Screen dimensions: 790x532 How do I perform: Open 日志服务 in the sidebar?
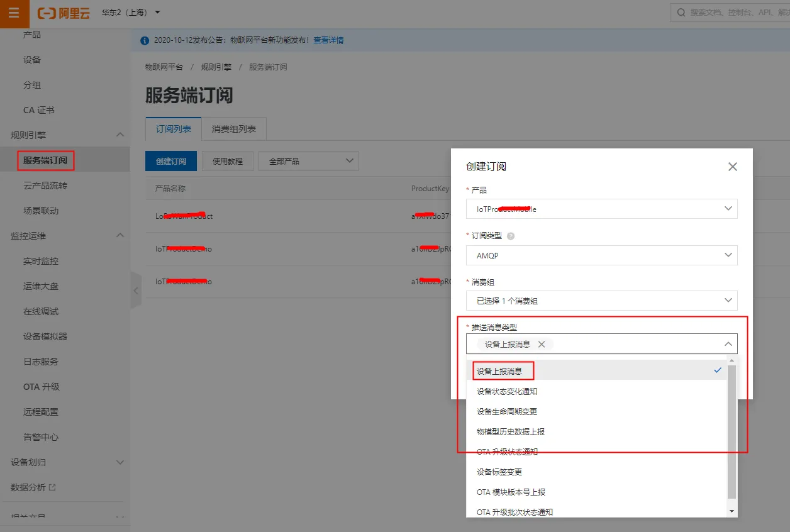tap(41, 362)
